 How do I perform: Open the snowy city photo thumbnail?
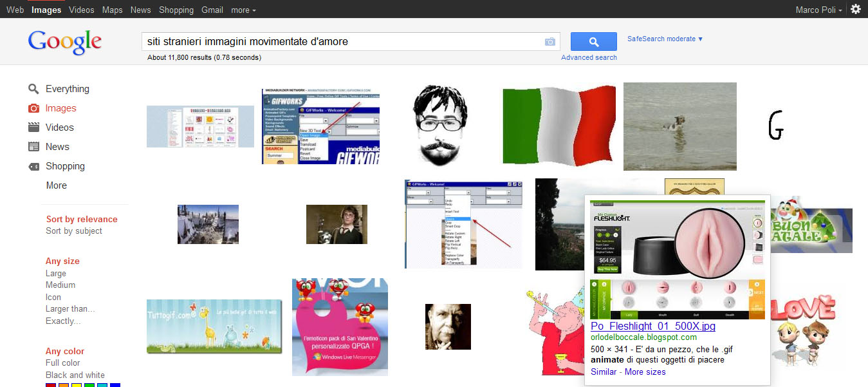[208, 224]
